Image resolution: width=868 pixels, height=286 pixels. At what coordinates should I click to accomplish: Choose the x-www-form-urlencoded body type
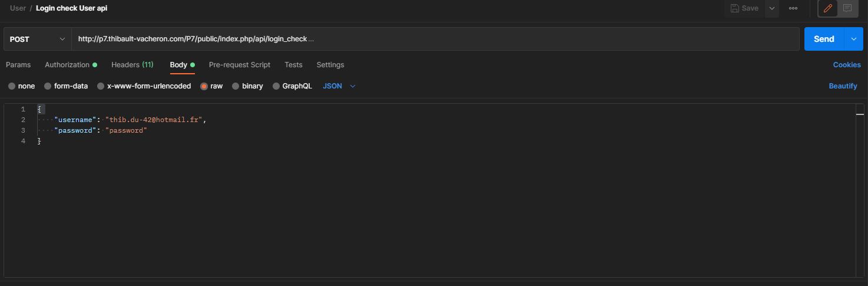tap(101, 86)
